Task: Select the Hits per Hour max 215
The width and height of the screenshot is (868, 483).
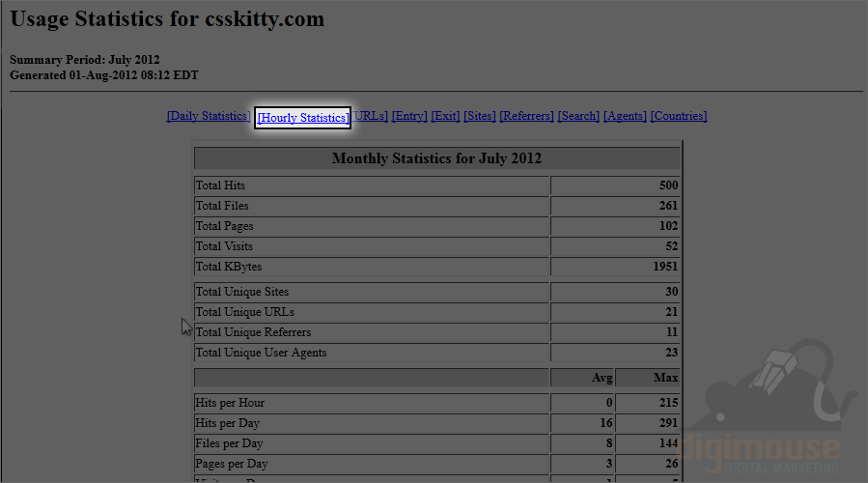Action: tap(669, 403)
